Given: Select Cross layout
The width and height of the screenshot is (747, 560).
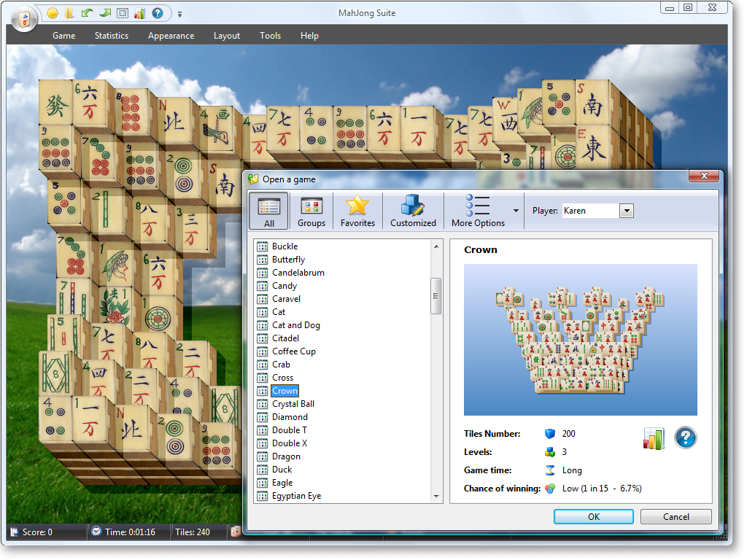Looking at the screenshot, I should [x=282, y=378].
